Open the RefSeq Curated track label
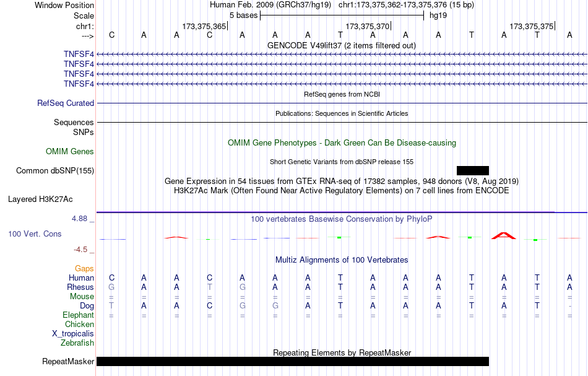Screen dimensions: 588x376 66,103
